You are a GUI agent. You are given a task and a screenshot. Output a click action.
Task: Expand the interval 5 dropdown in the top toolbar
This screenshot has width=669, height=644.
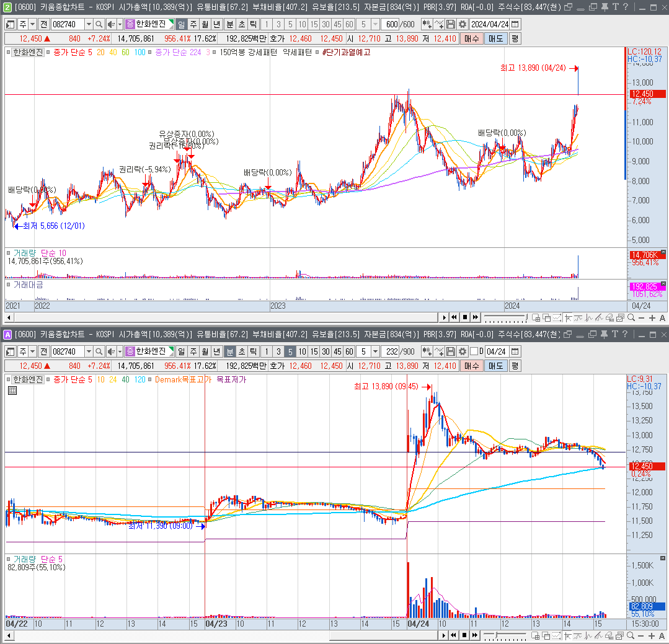(x=375, y=24)
